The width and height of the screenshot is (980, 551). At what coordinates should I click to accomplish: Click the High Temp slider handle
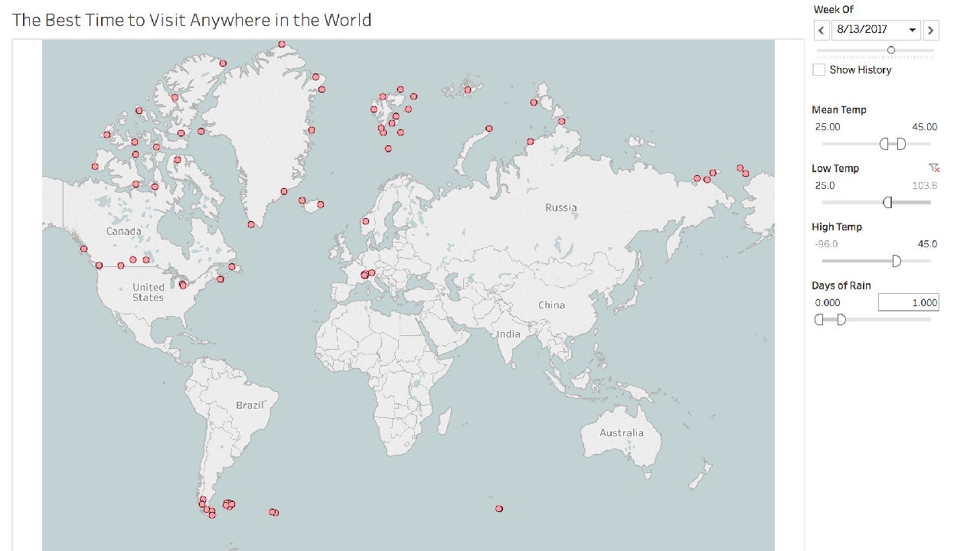coord(897,261)
